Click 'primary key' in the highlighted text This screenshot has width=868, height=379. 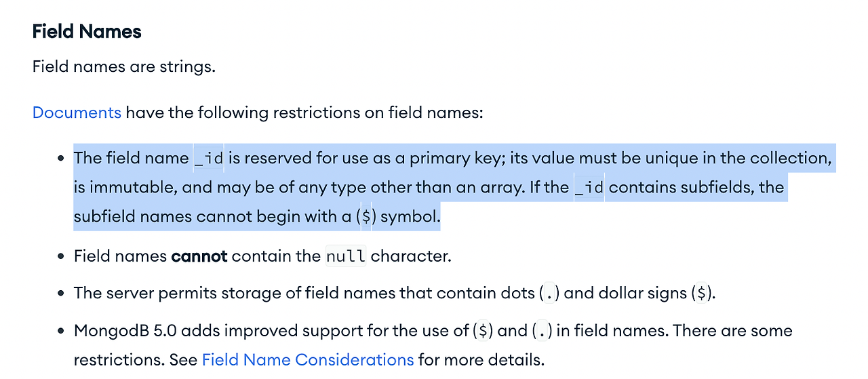pos(446,159)
